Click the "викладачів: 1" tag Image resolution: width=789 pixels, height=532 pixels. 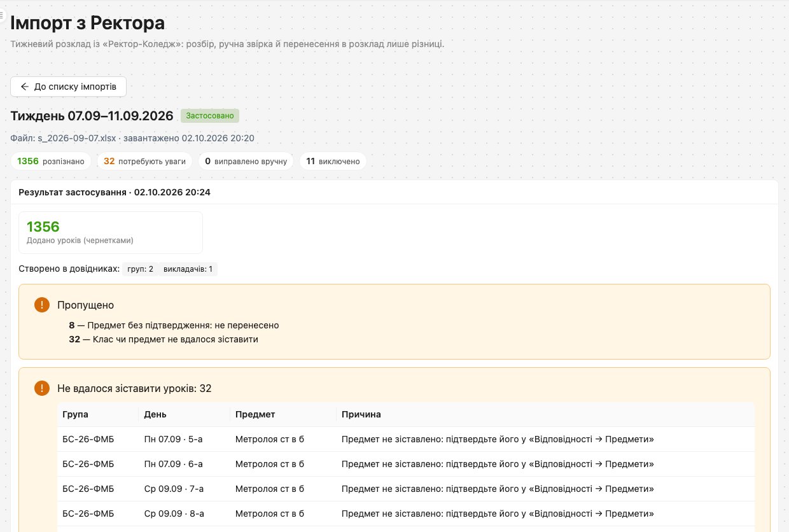pos(188,269)
